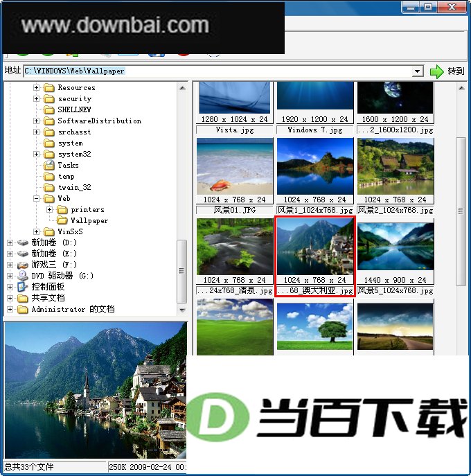471x476 pixels.
Task: Click folder tree scrollbar up arrow
Action: point(182,88)
